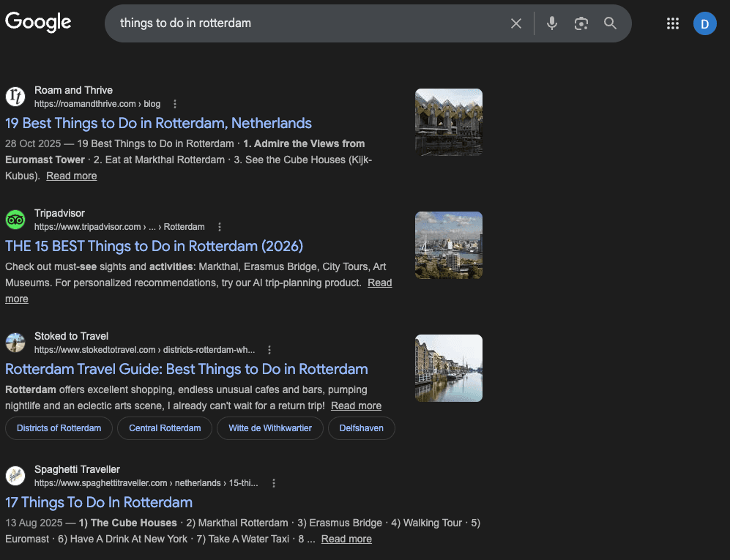Click the Tripadvisor site favicon
The image size is (730, 560).
(15, 220)
